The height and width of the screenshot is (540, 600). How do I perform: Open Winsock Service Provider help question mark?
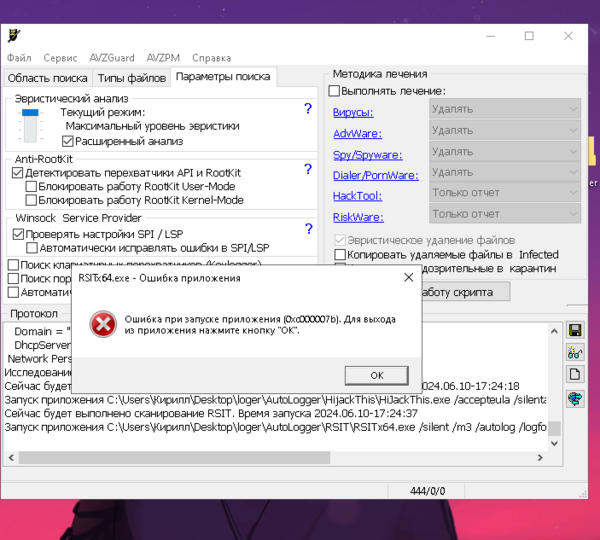click(308, 229)
